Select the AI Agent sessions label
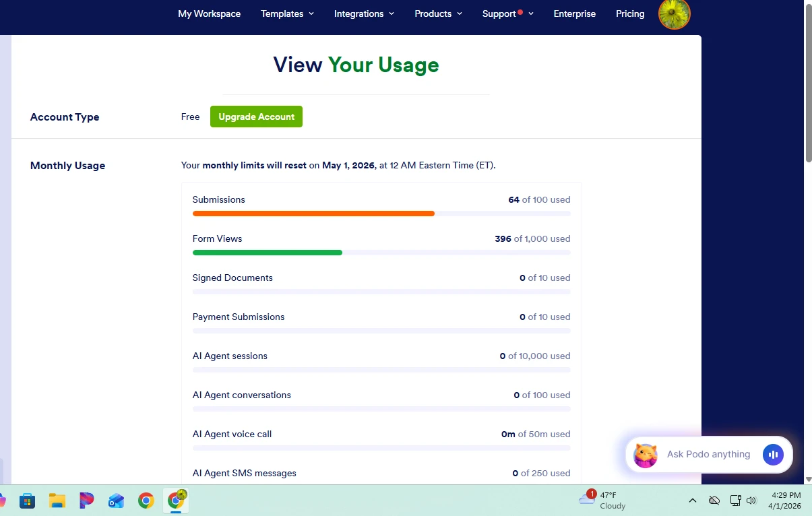This screenshot has height=516, width=812. point(230,356)
